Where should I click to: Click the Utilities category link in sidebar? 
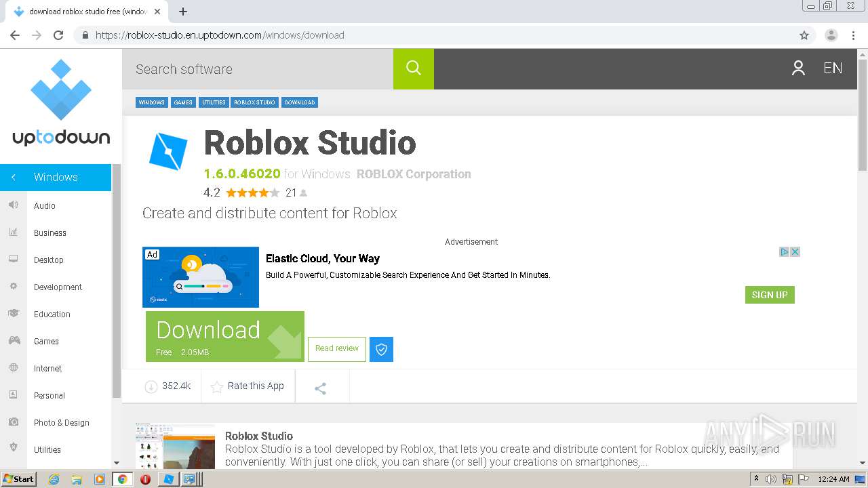[47, 449]
